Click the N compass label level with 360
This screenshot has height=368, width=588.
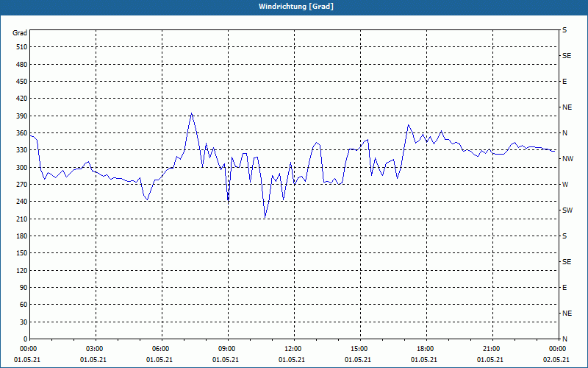tap(564, 133)
